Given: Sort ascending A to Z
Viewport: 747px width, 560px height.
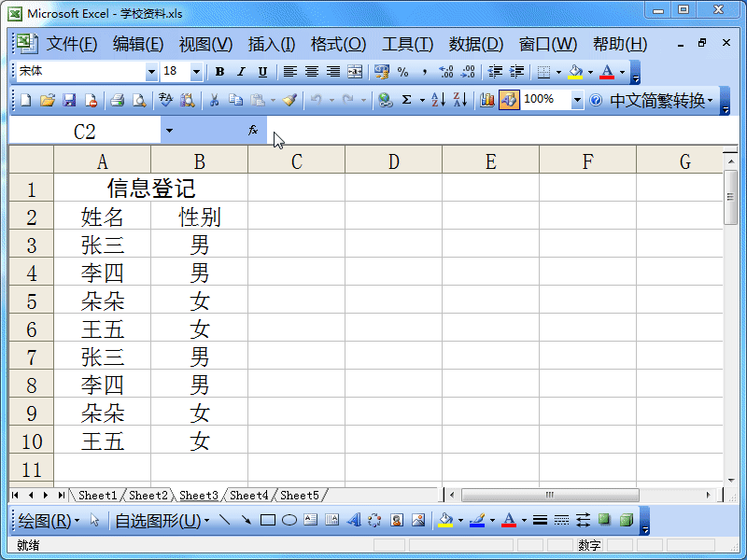Looking at the screenshot, I should 438,100.
